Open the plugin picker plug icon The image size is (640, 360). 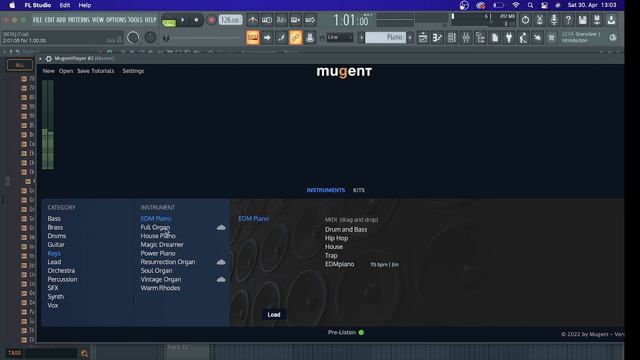pyautogui.click(x=509, y=38)
